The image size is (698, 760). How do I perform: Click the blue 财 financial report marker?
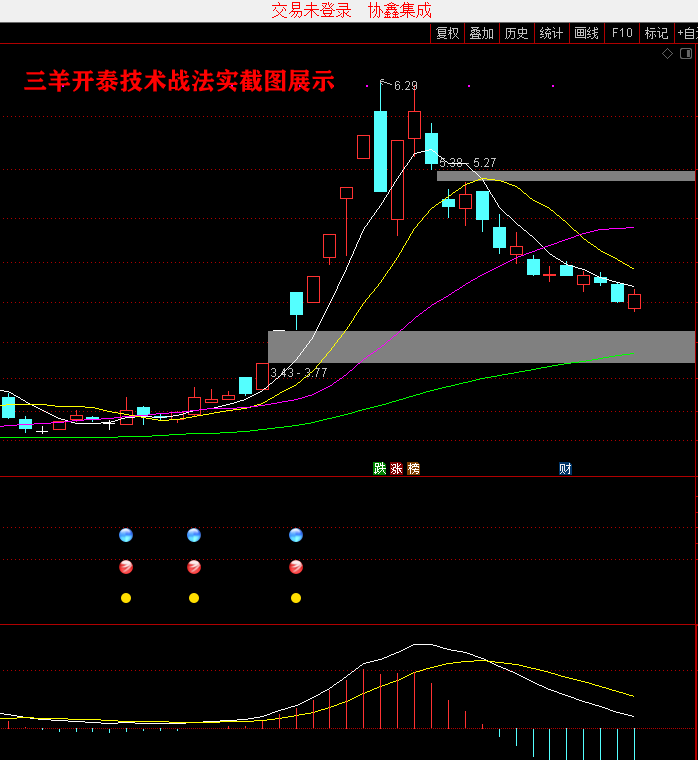pos(565,468)
